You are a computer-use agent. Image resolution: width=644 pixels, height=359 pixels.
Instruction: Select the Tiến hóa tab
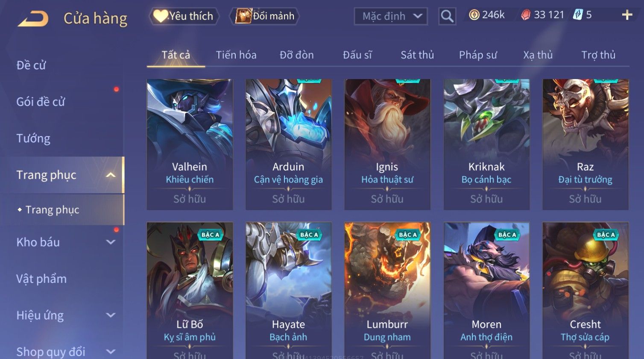tap(236, 55)
